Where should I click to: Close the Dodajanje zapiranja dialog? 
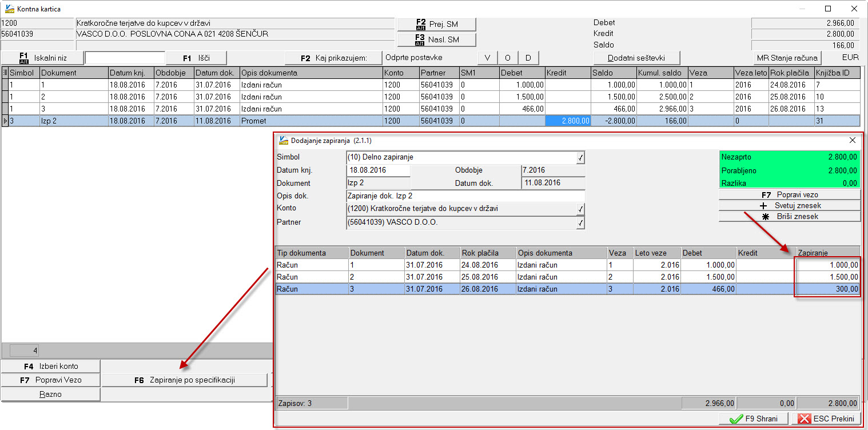click(852, 140)
